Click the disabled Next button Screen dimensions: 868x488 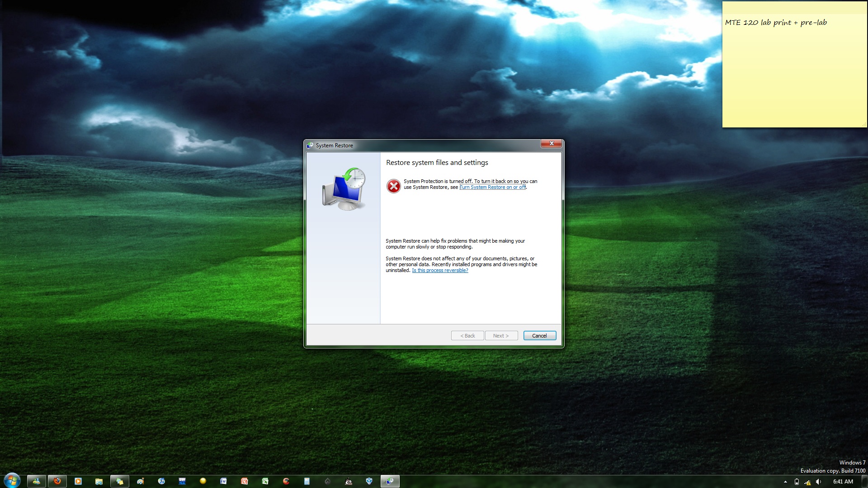point(501,336)
